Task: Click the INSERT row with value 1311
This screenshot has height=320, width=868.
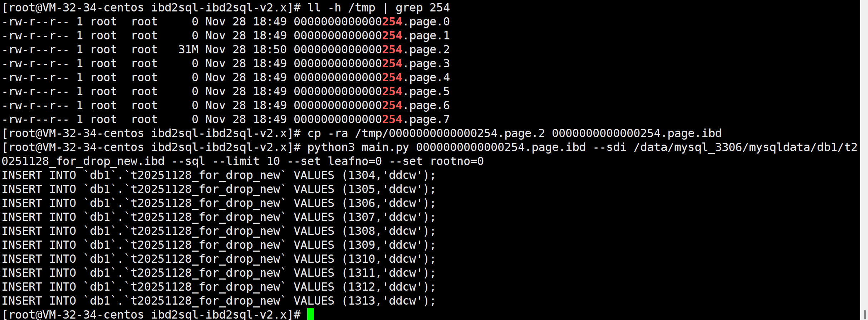Action: (219, 273)
